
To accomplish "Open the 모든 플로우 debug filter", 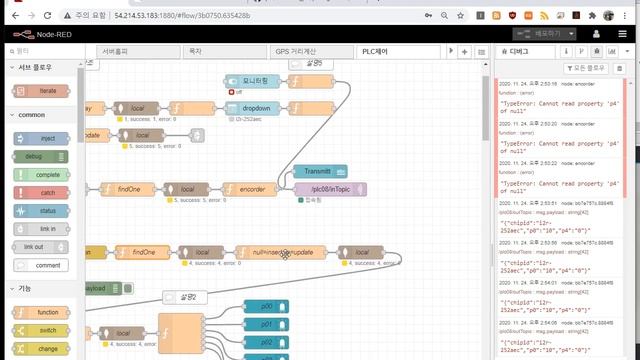I will [586, 69].
